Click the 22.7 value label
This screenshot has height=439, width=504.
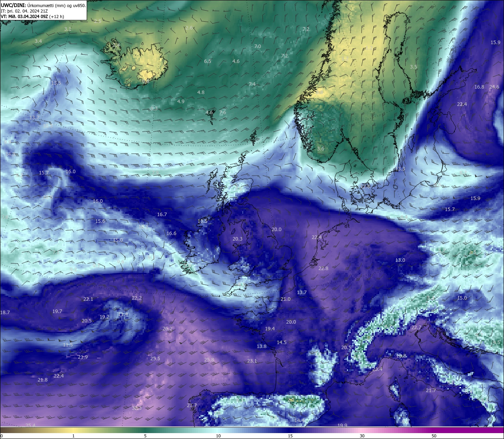416,328
